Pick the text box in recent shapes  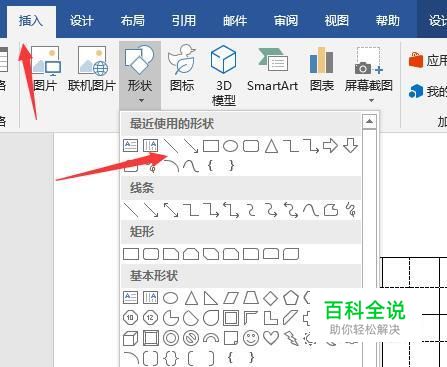click(x=130, y=146)
